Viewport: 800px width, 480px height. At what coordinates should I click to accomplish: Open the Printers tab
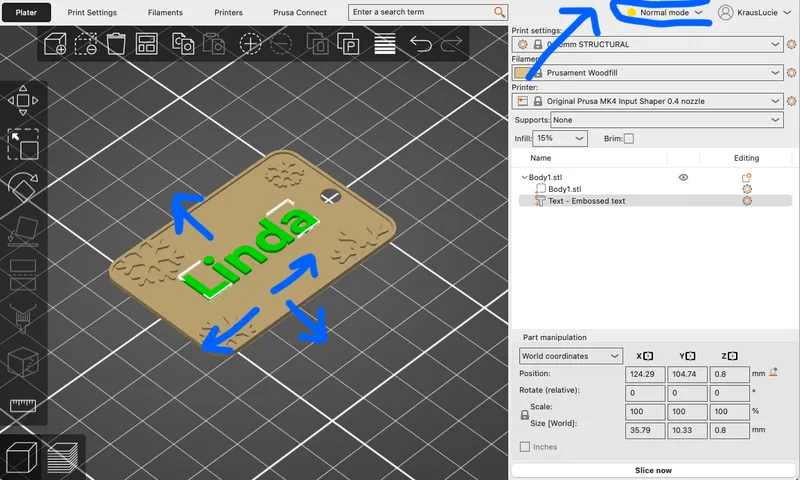[229, 12]
